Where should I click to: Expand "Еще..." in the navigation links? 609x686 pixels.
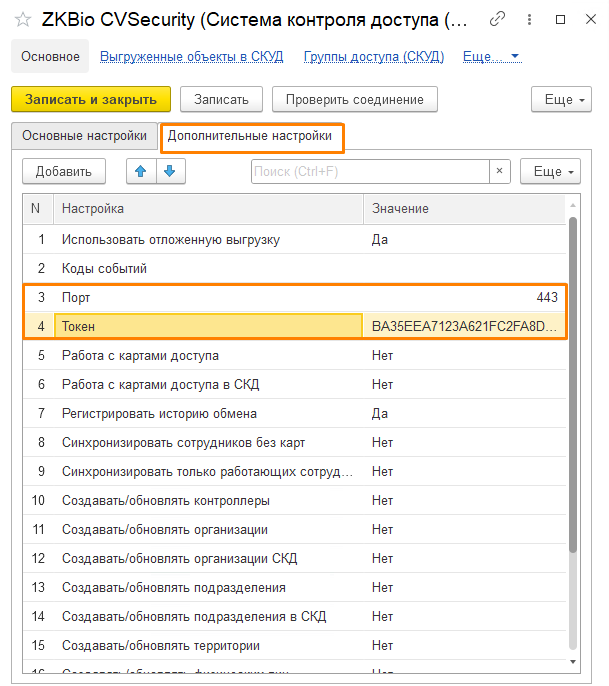[x=491, y=57]
